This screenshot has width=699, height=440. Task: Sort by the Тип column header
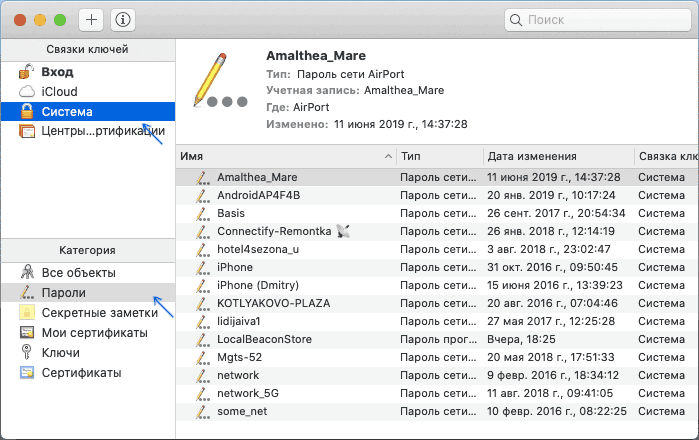click(x=440, y=156)
